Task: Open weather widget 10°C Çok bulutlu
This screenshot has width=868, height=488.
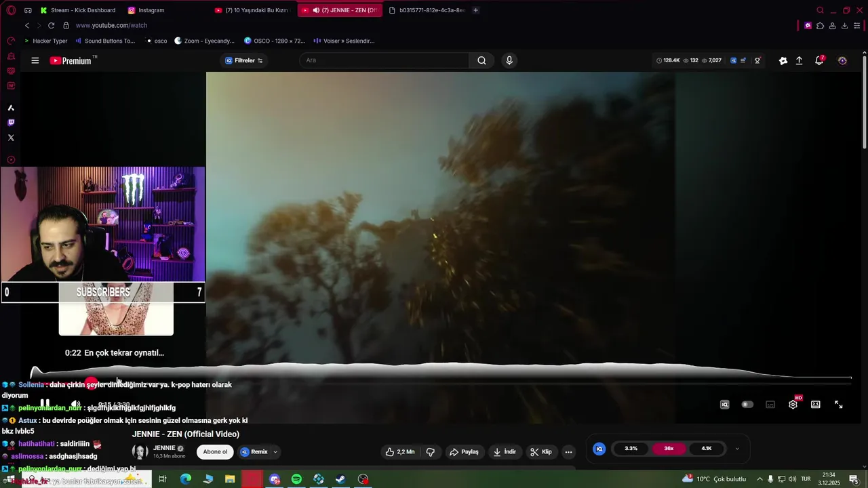Action: pos(714,479)
